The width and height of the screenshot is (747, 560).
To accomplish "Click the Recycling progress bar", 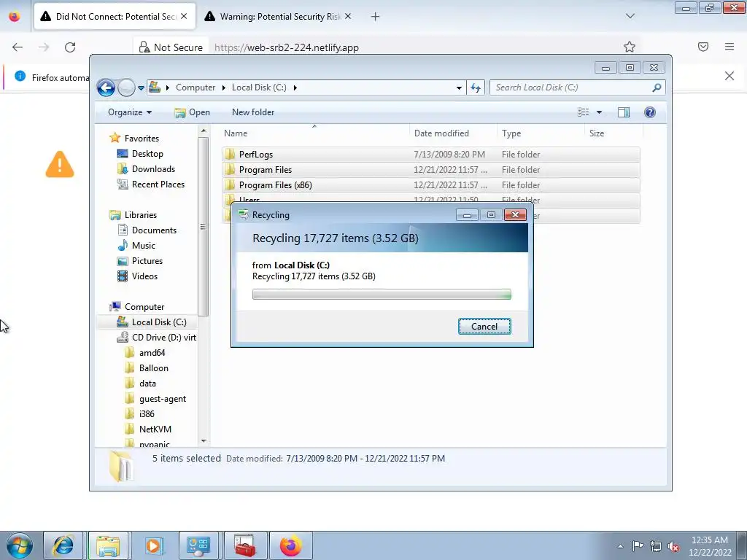I will pos(382,295).
